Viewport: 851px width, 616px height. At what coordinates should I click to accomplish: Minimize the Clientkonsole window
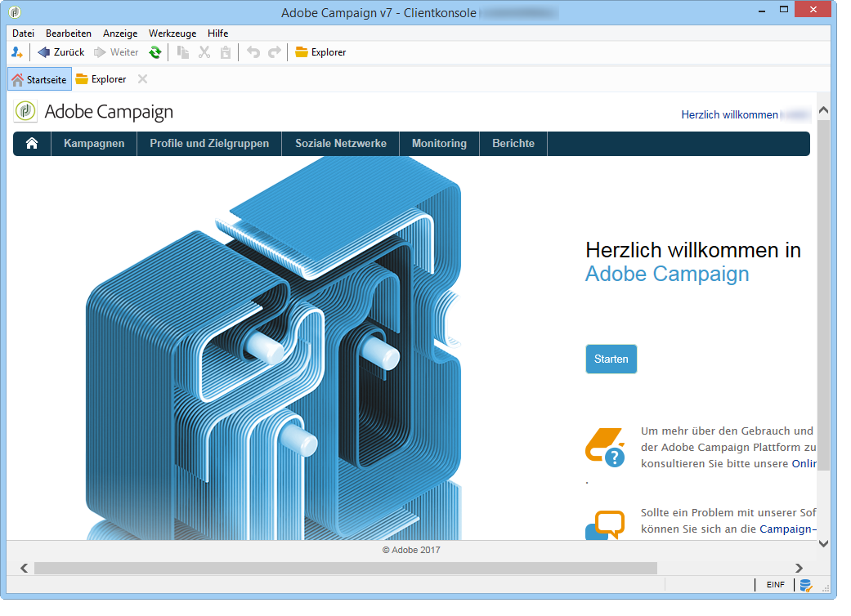point(762,11)
